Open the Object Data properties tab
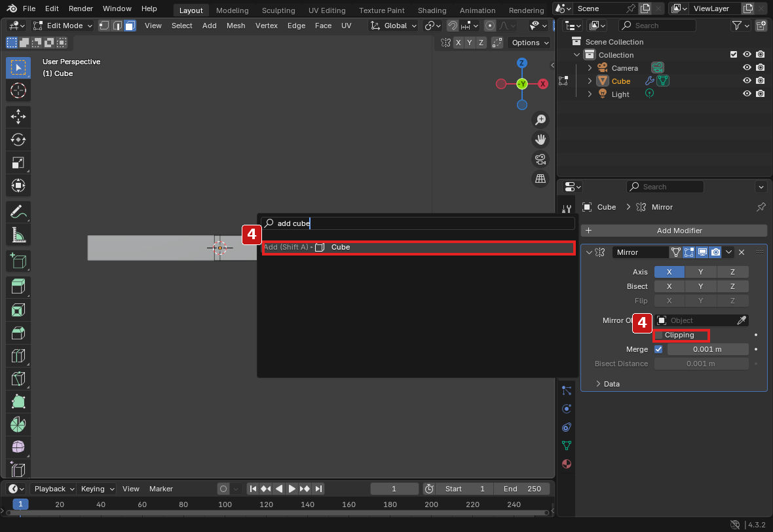 tap(567, 446)
